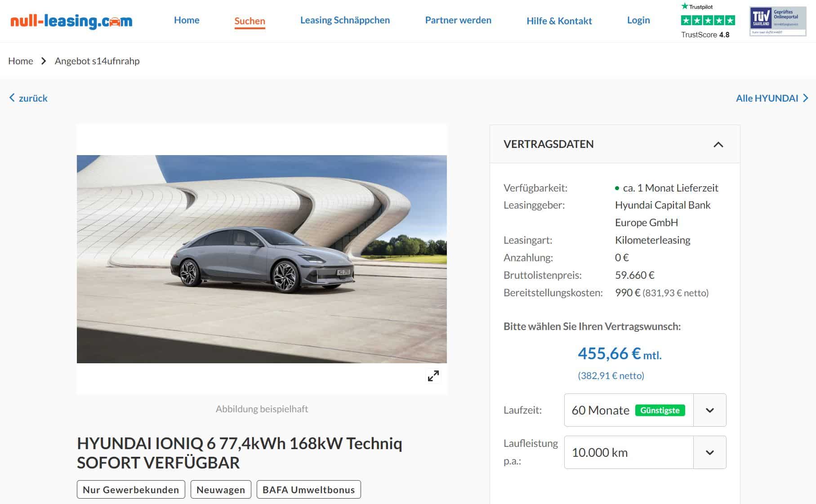Open the Partner werden page
Screen dimensions: 816x504
458,20
